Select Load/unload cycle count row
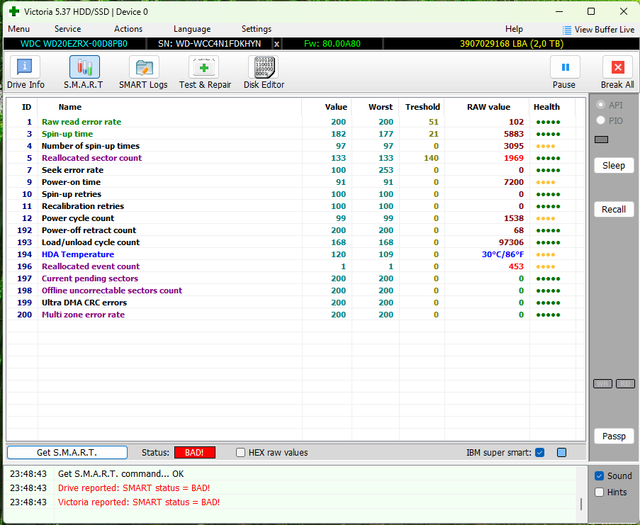 [x=296, y=242]
